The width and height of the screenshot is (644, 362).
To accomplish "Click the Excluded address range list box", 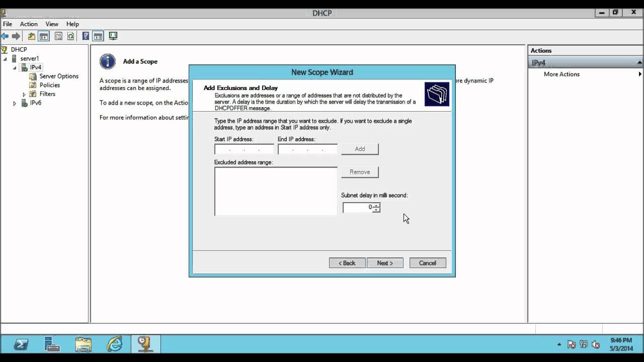I will [276, 191].
